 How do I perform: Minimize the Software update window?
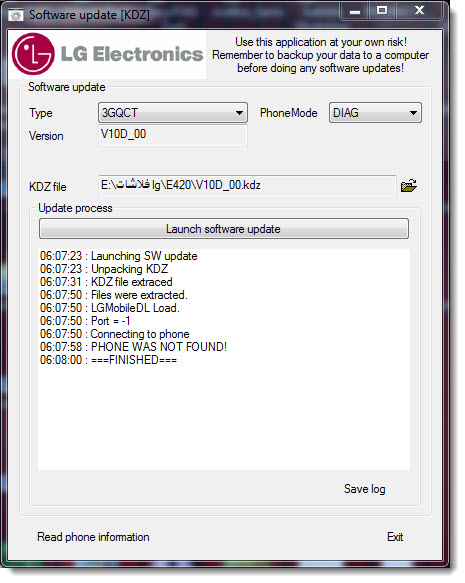click(x=355, y=11)
